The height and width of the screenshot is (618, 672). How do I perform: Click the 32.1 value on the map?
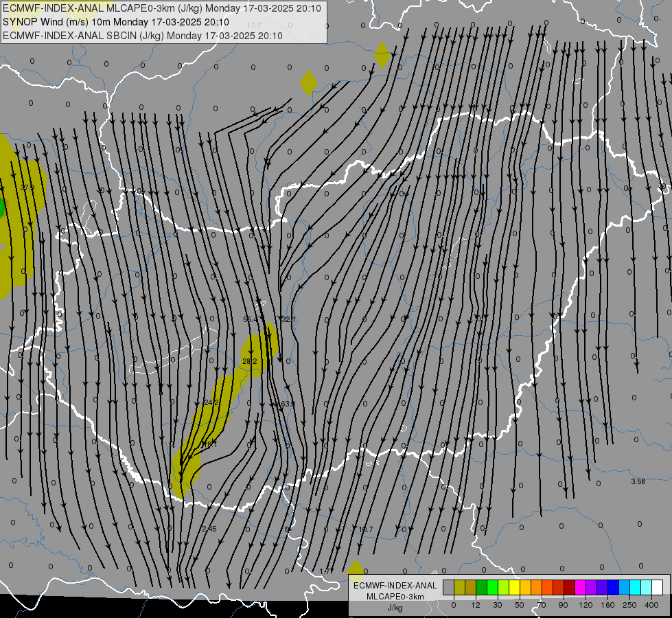(x=288, y=319)
